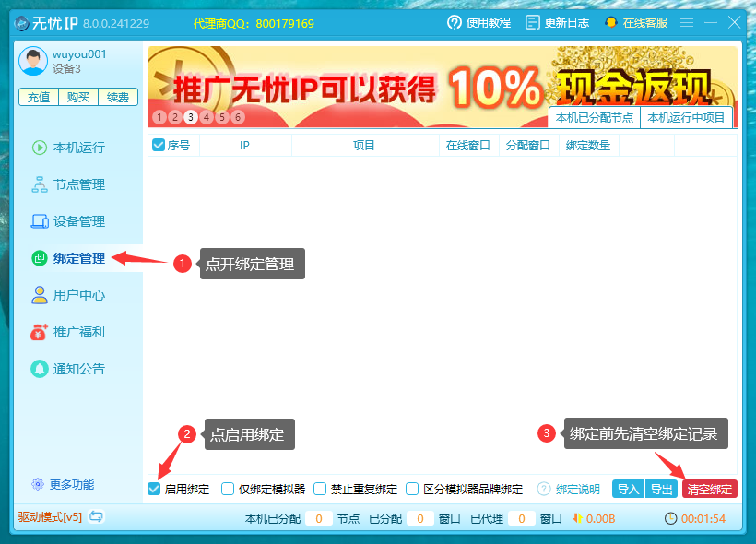This screenshot has height=544, width=756.
Task: Click the 更多功能 gear icon
Action: coord(38,484)
